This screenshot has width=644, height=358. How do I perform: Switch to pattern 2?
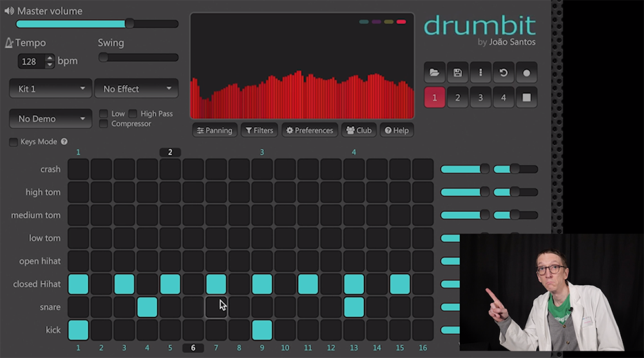(457, 98)
